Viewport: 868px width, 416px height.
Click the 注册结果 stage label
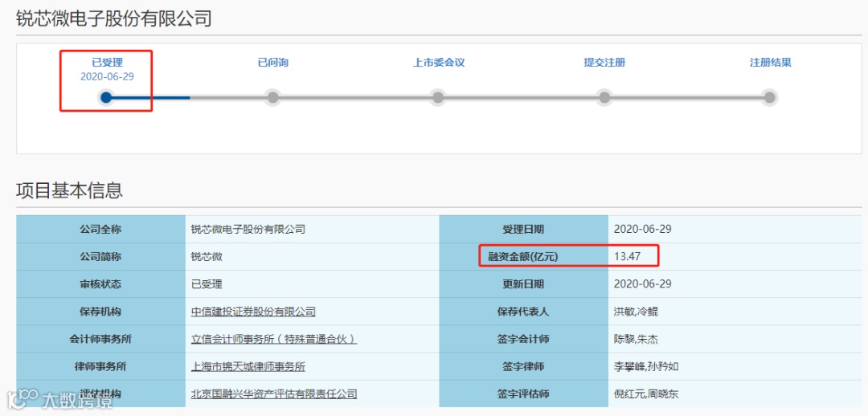tap(770, 63)
